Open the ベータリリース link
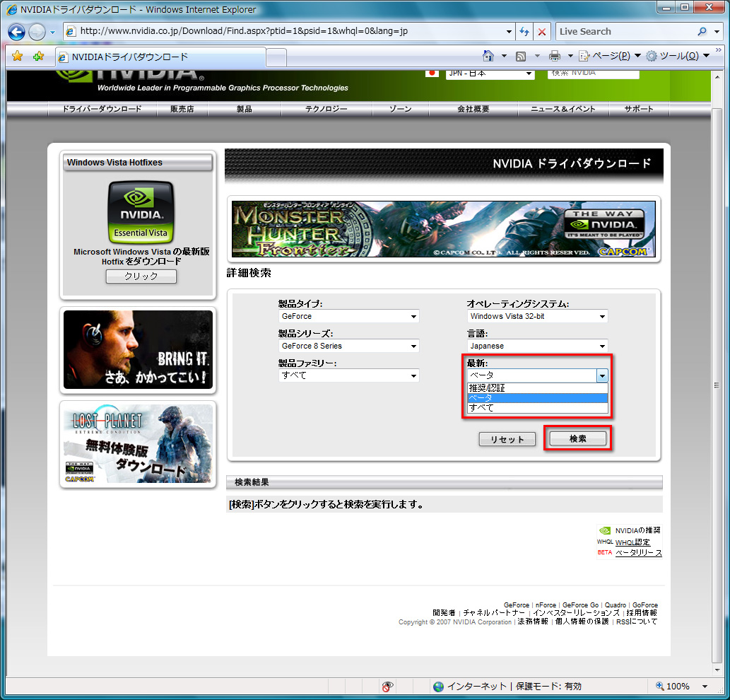Screen dimensions: 730x700 (x=638, y=553)
